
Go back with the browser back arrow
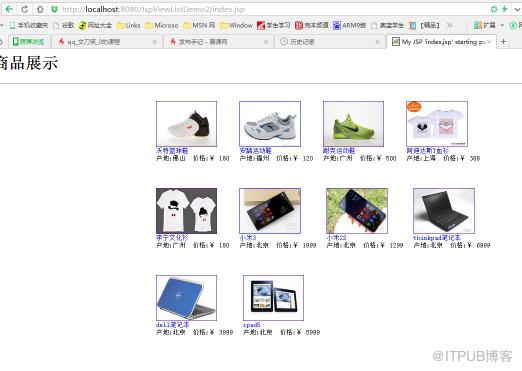9,9
